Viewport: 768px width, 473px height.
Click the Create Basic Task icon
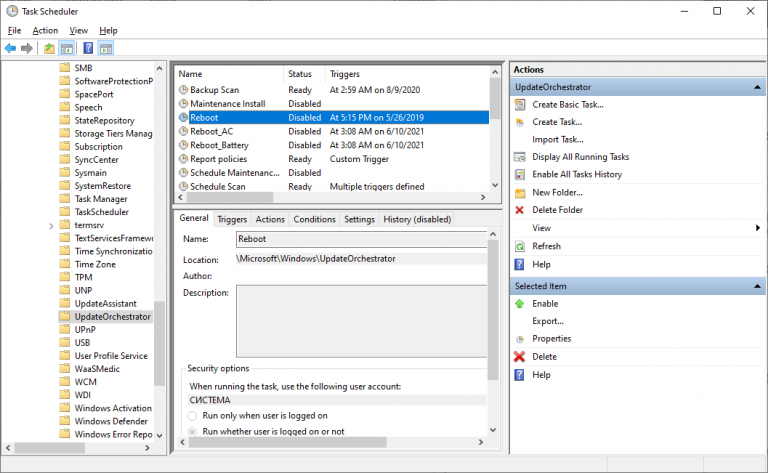[x=519, y=104]
